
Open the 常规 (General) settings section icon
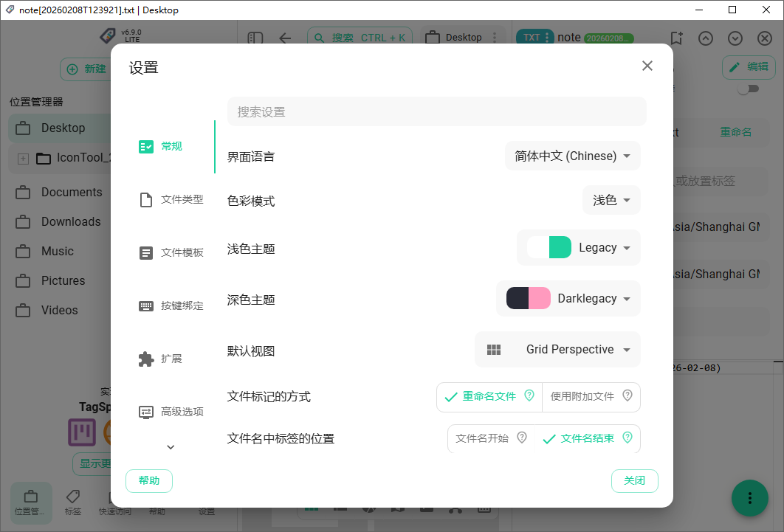coord(146,146)
